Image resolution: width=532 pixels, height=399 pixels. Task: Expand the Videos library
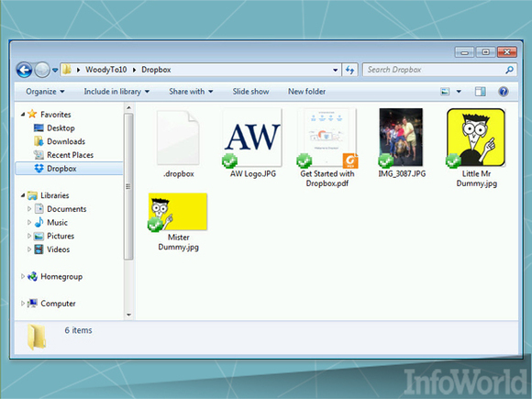29,249
